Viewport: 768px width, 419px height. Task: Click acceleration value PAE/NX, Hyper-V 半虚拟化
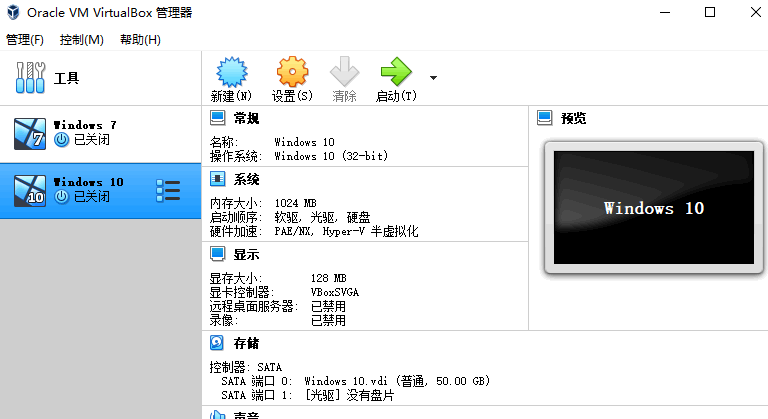pyautogui.click(x=346, y=231)
